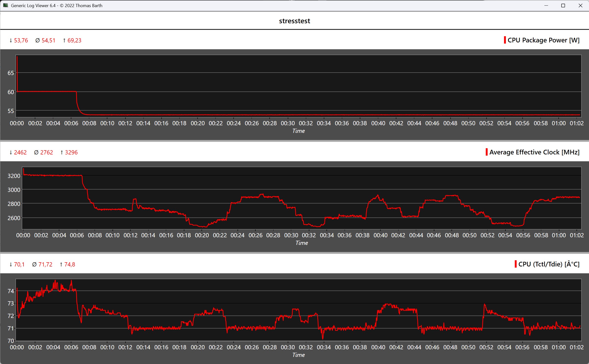The width and height of the screenshot is (589, 364).
Task: Maximize the Generic Log Viewer window
Action: [563, 5]
